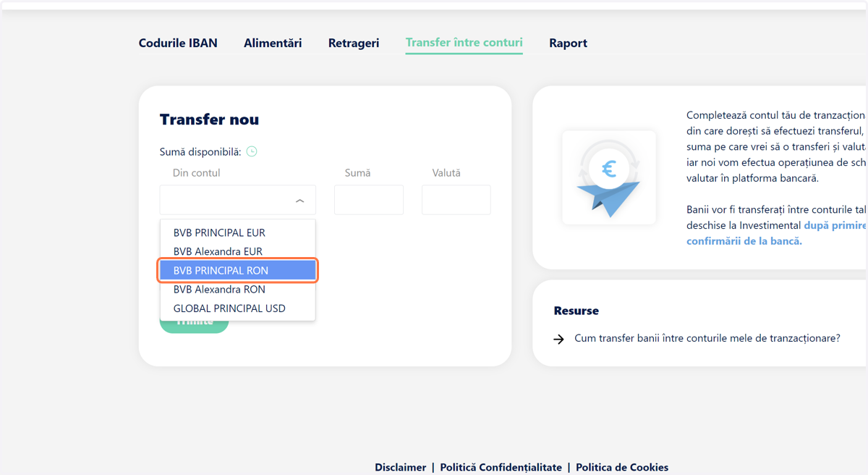This screenshot has height=475, width=868.
Task: Switch to the Alimentări tab
Action: [273, 43]
